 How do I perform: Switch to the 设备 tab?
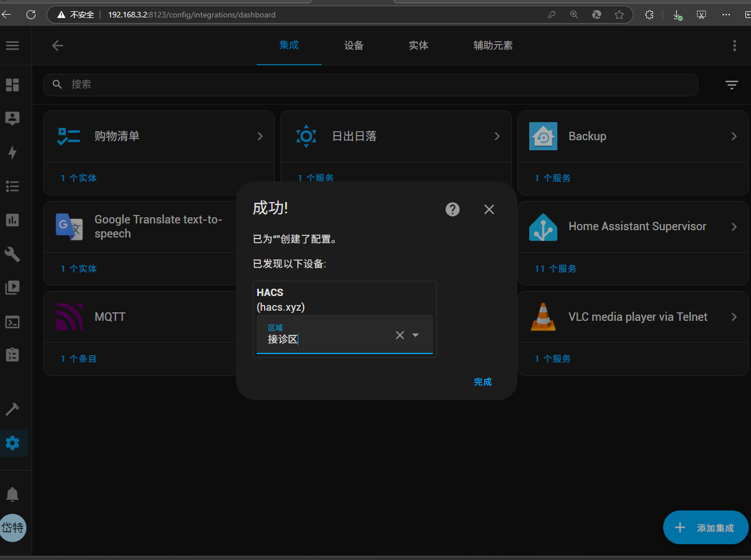[354, 46]
